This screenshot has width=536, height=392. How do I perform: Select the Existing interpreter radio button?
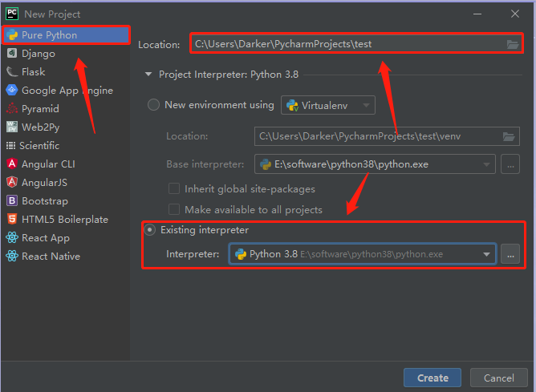click(x=150, y=230)
